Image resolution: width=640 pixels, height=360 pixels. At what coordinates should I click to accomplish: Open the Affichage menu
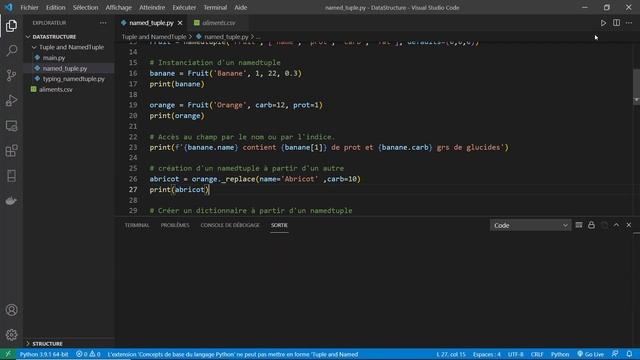coord(118,7)
